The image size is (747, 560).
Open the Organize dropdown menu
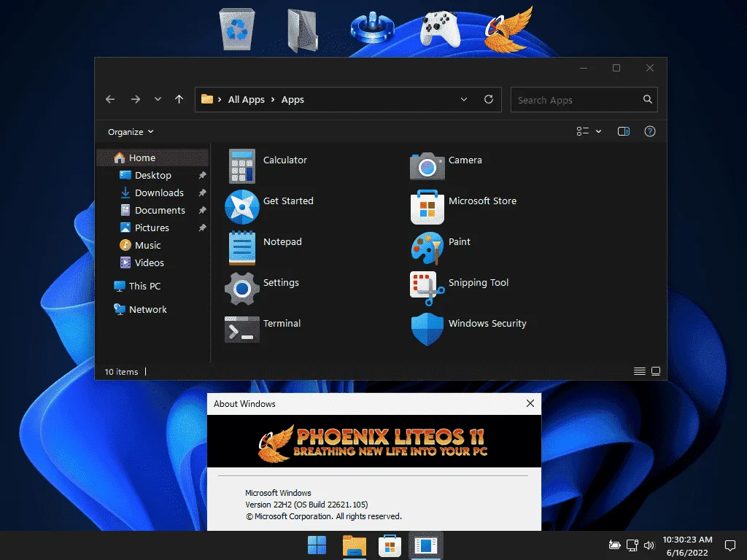click(131, 132)
